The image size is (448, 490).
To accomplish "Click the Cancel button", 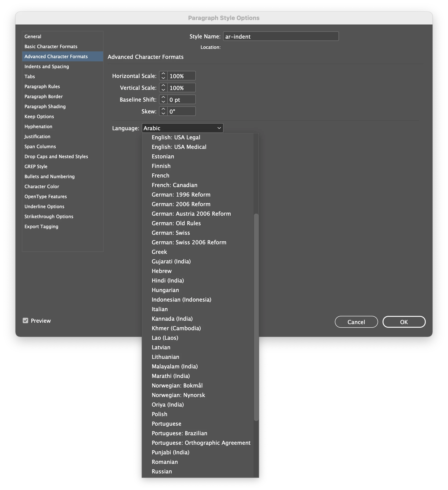I will click(356, 322).
